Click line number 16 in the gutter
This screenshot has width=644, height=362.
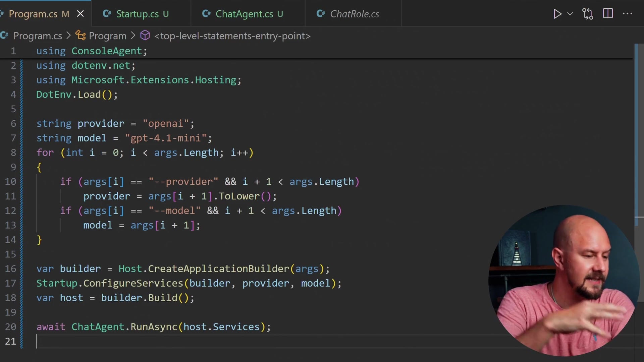[x=11, y=269]
